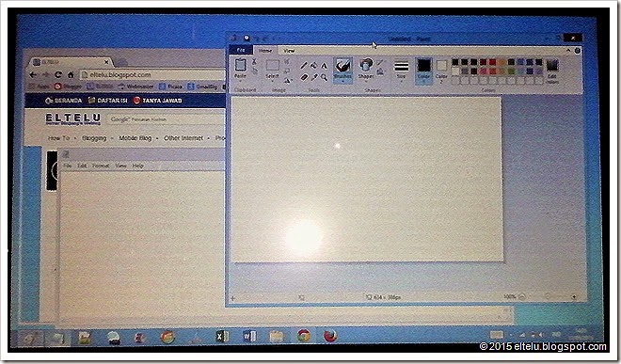Click the eltelu.blogspot.com address bar
Viewport: 621px width, 364px height.
click(x=152, y=74)
